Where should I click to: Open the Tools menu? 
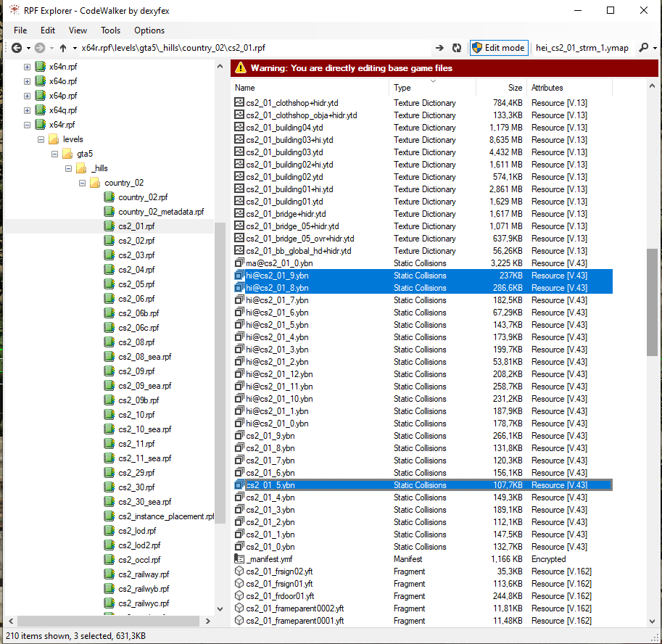(111, 30)
